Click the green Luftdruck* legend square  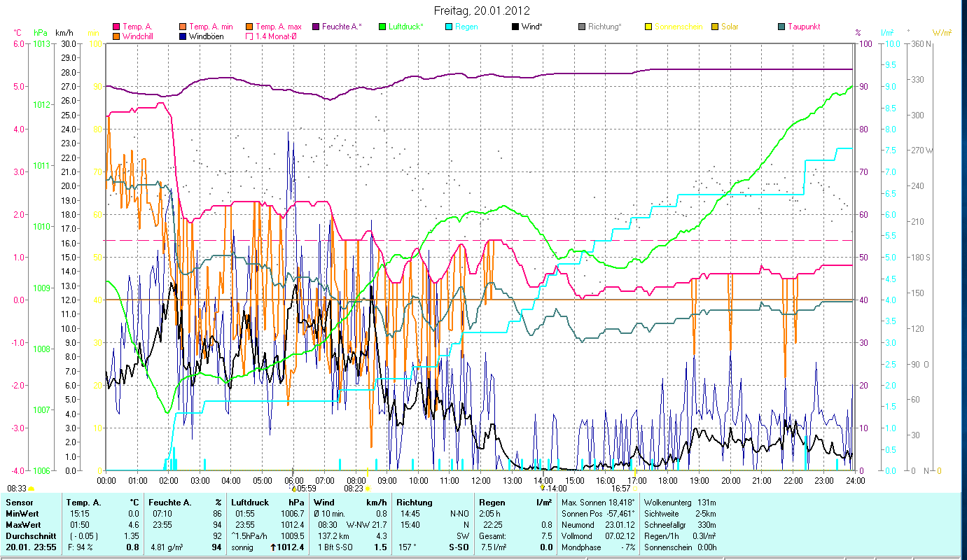pos(383,27)
